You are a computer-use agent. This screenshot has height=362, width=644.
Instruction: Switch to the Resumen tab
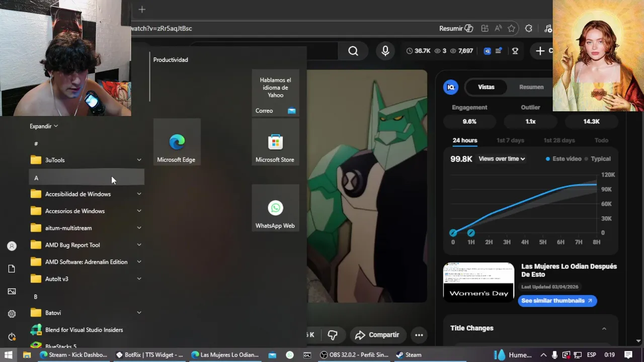pyautogui.click(x=531, y=87)
